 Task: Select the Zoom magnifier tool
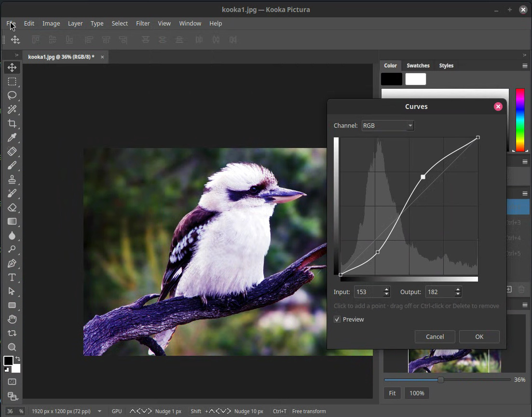pos(12,347)
